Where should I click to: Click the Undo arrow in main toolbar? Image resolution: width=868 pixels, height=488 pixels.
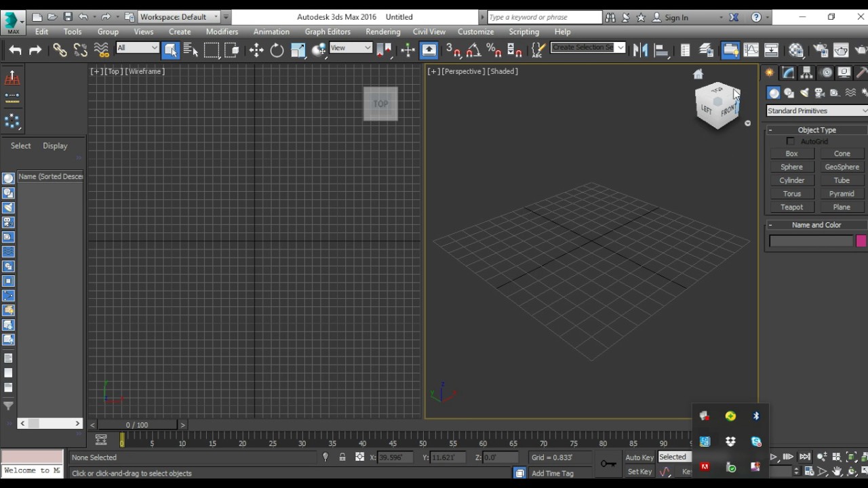point(15,50)
